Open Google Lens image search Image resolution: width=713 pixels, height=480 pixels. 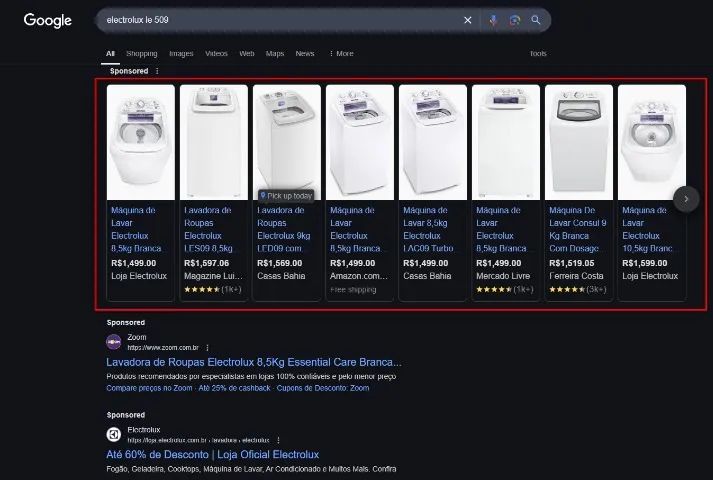[x=514, y=20]
